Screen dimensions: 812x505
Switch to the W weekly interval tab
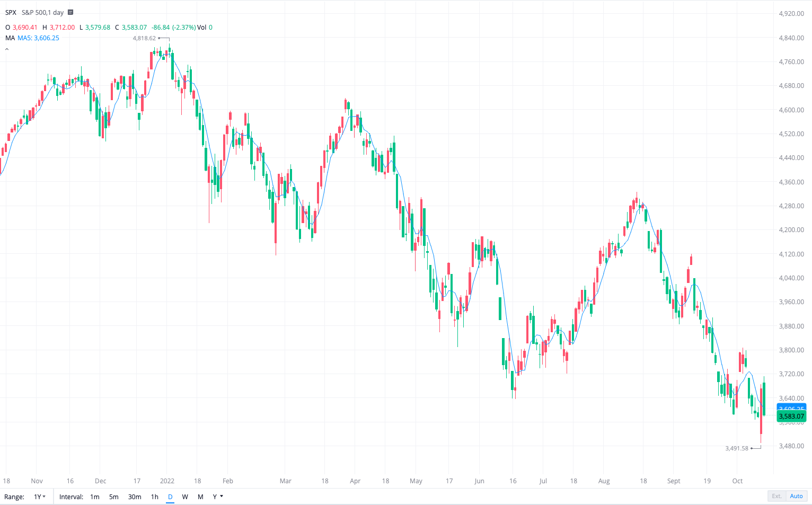click(184, 497)
